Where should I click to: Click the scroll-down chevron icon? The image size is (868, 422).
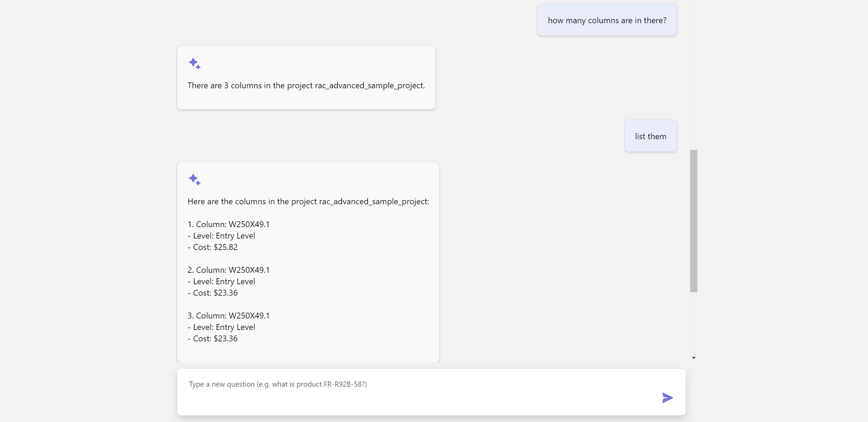pos(693,358)
